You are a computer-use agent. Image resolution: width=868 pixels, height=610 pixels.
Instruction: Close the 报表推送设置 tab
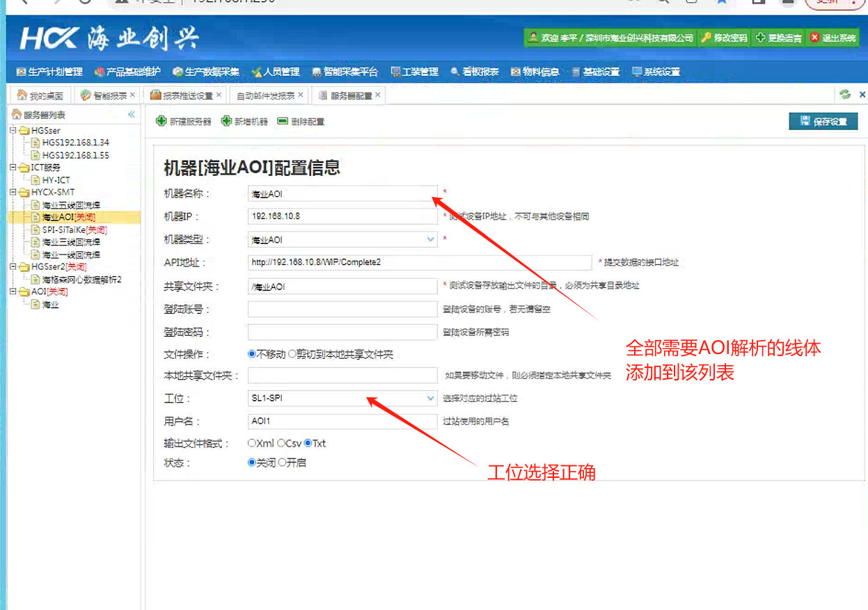219,95
